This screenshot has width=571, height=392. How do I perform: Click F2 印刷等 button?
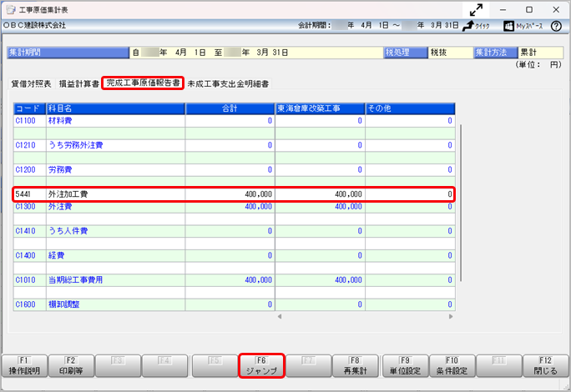click(71, 366)
